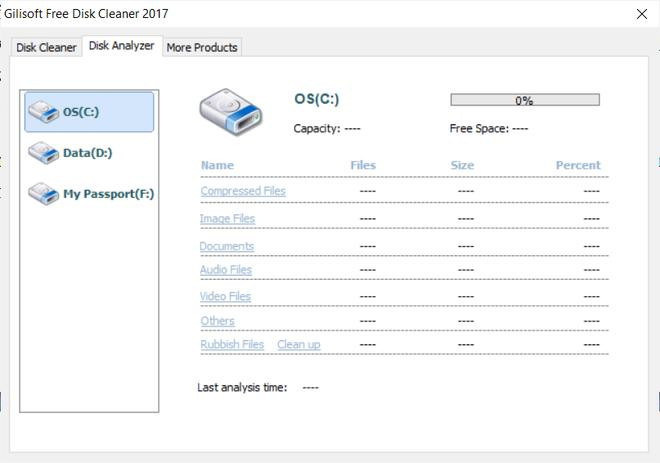The width and height of the screenshot is (660, 463).
Task: Click the 0% disk usage progress bar
Action: pos(524,100)
